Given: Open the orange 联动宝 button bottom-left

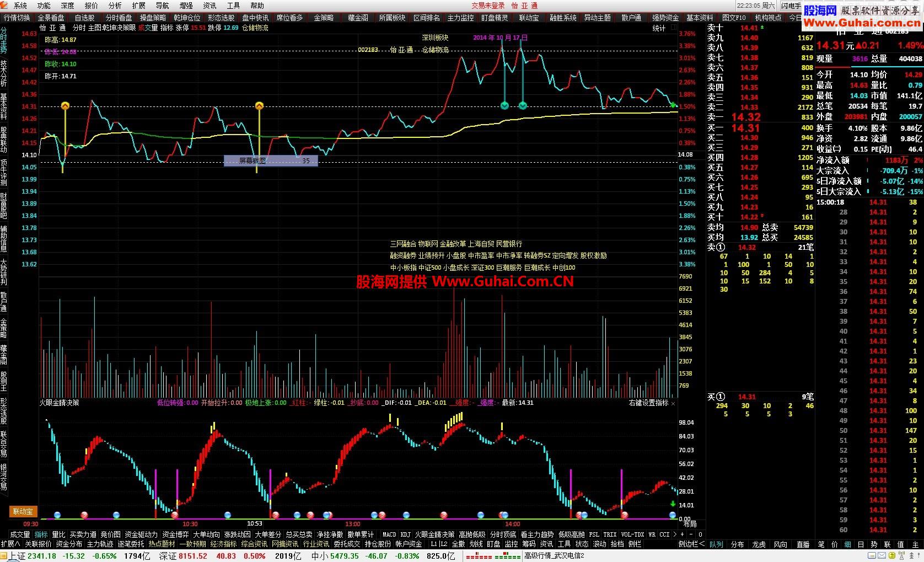Looking at the screenshot, I should point(23,511).
